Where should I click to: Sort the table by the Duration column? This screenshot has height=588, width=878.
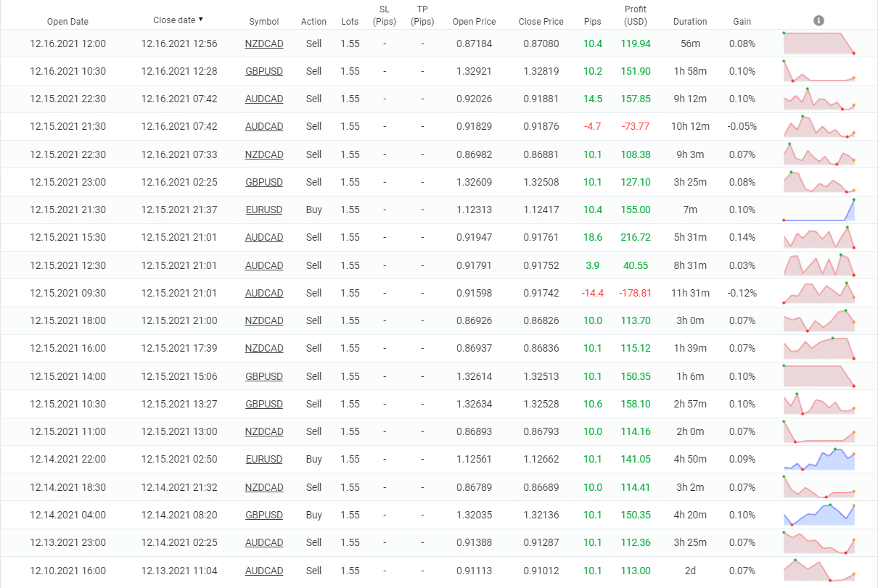coord(689,21)
